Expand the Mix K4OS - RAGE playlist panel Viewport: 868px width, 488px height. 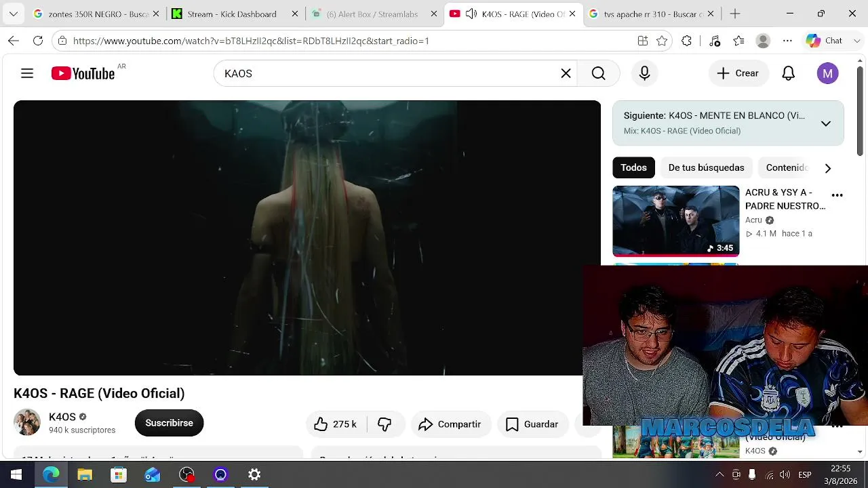(825, 123)
